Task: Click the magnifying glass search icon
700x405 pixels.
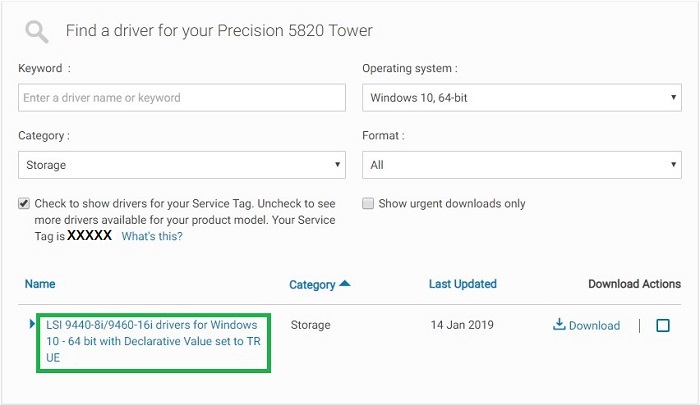Action: click(37, 32)
